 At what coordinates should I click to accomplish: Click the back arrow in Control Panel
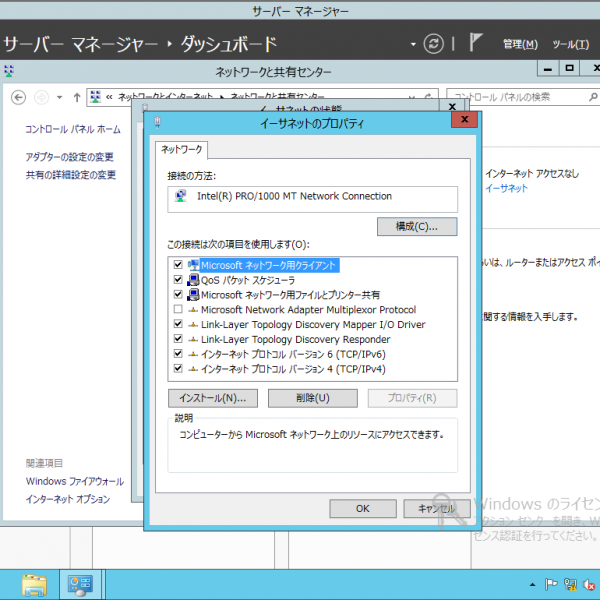click(x=18, y=97)
